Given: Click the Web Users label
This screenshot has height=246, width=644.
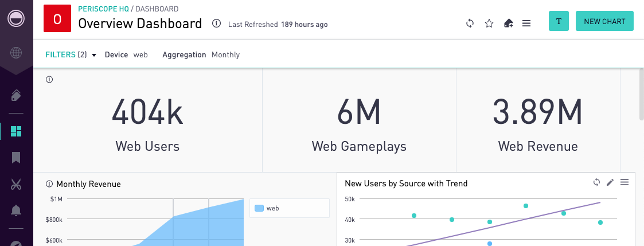Looking at the screenshot, I should pyautogui.click(x=147, y=146).
